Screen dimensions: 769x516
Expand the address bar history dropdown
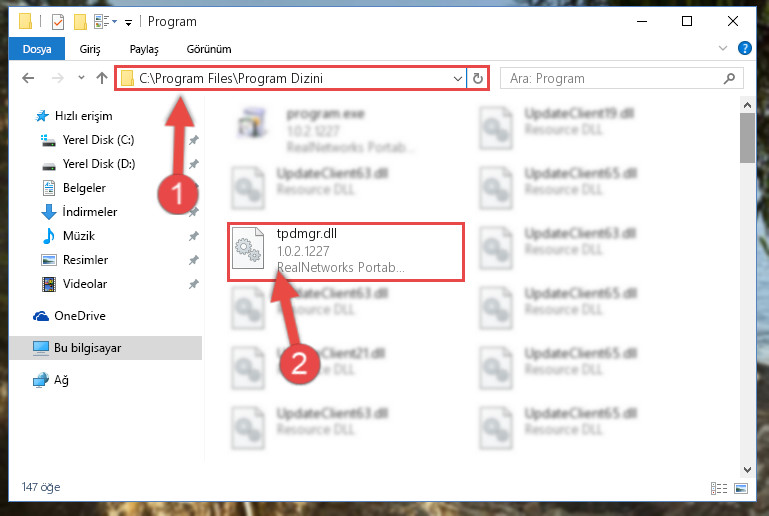pyautogui.click(x=458, y=78)
